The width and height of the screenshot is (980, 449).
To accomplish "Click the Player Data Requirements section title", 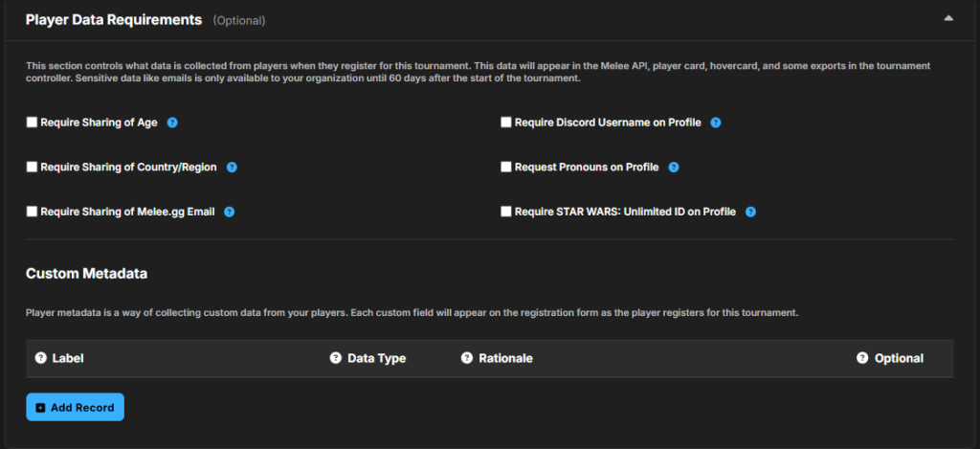I will click(113, 19).
